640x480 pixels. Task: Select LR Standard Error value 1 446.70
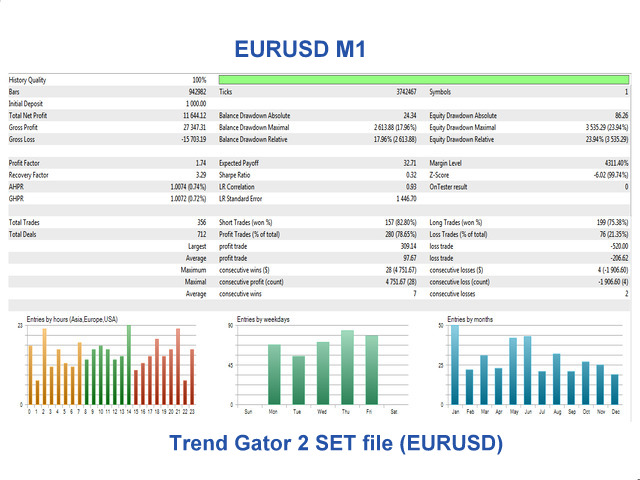coord(406,198)
